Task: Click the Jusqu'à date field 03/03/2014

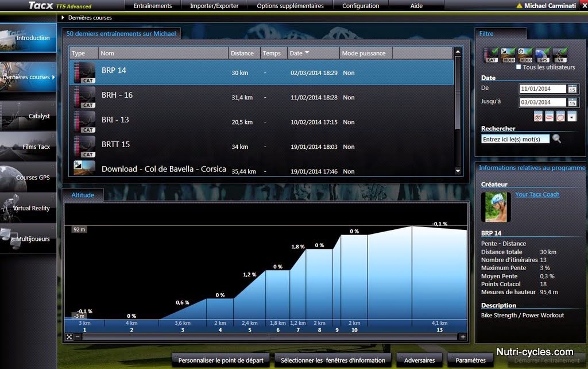Action: (x=543, y=102)
